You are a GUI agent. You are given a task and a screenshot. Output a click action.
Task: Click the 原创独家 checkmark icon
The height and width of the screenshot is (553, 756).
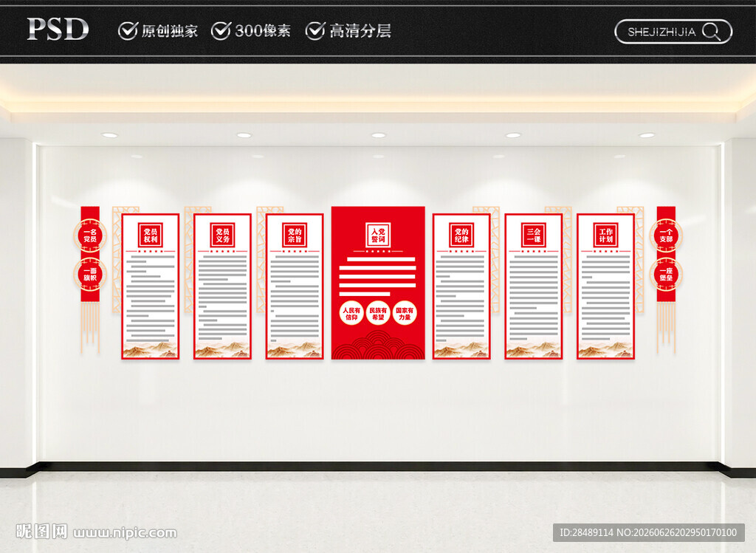tap(128, 30)
